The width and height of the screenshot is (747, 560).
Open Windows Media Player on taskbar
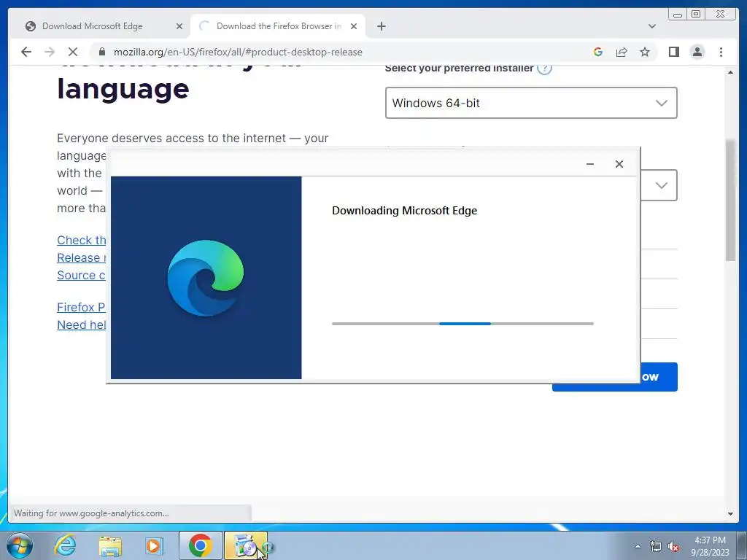[x=154, y=545]
